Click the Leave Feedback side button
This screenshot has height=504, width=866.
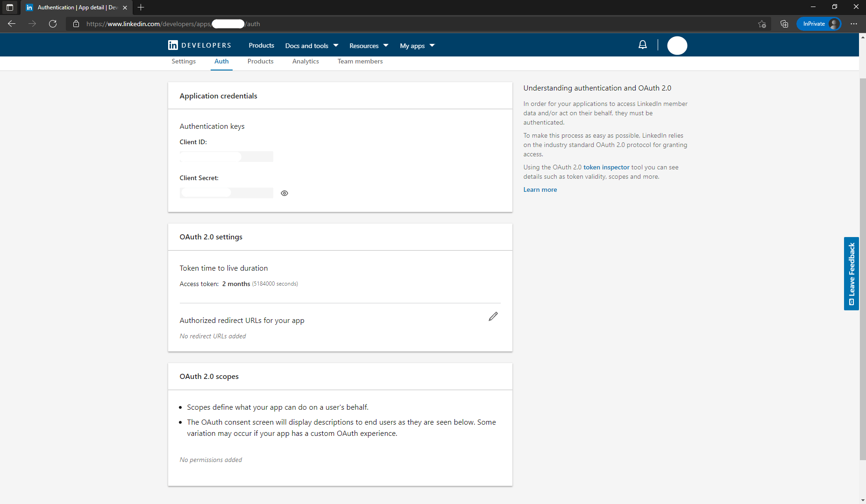point(851,273)
